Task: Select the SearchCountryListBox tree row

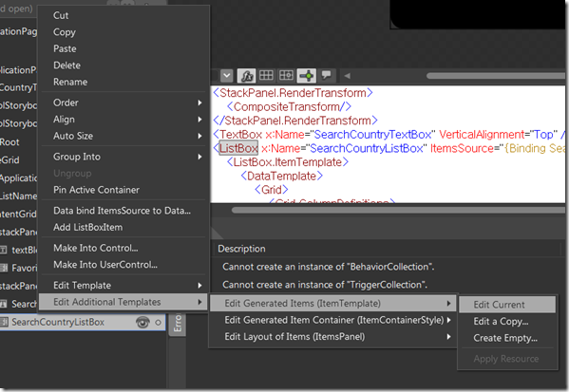Action: (x=83, y=322)
